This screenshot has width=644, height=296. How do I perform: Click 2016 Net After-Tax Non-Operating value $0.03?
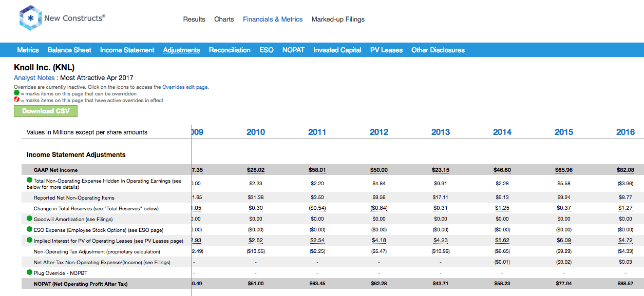tap(626, 262)
